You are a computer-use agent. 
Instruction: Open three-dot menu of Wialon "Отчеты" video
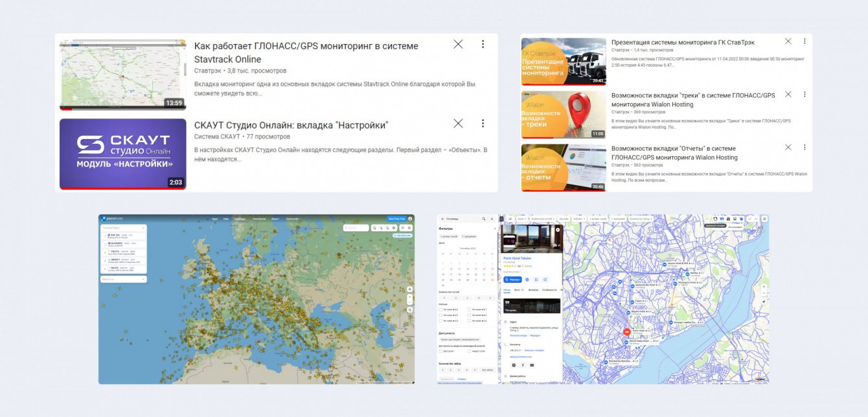click(x=805, y=147)
